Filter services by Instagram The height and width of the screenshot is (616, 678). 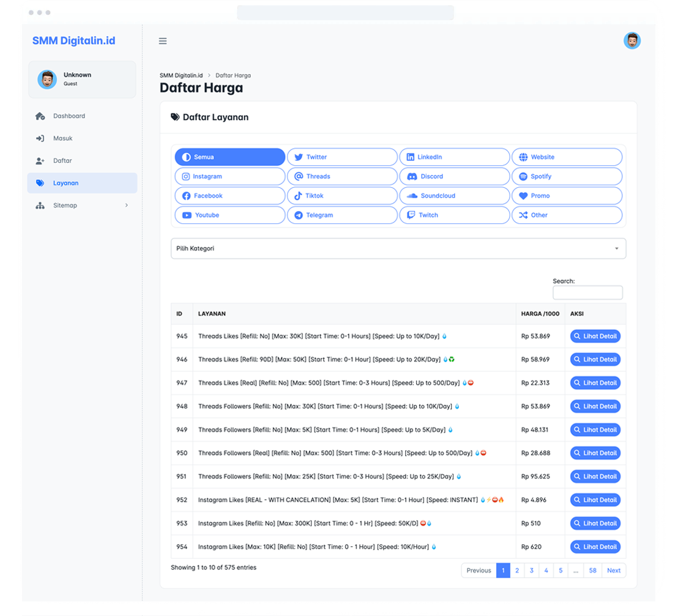point(229,176)
